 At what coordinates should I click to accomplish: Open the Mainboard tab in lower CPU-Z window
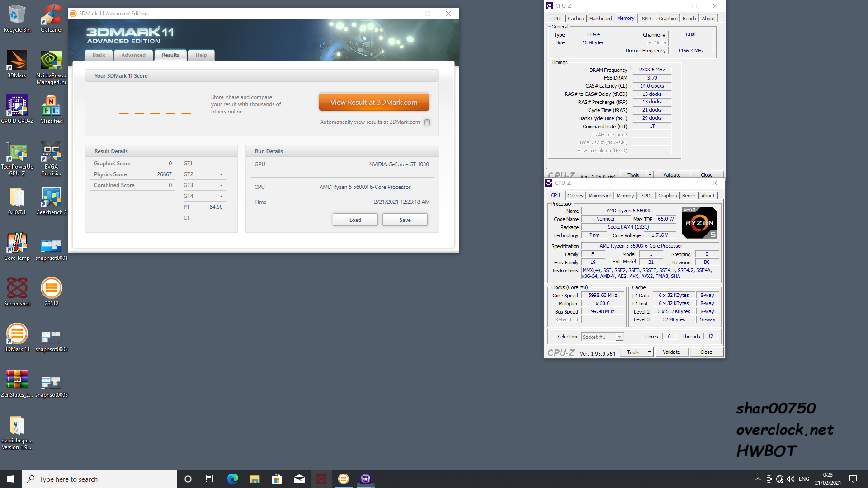600,196
